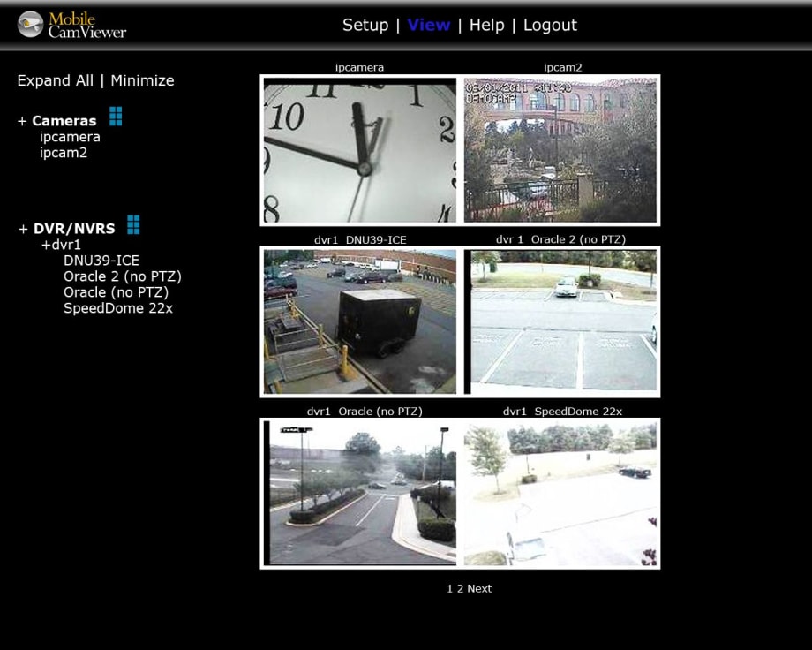Image resolution: width=812 pixels, height=650 pixels.
Task: Select the DNU39-ICE camera under dvr1
Action: tap(101, 260)
